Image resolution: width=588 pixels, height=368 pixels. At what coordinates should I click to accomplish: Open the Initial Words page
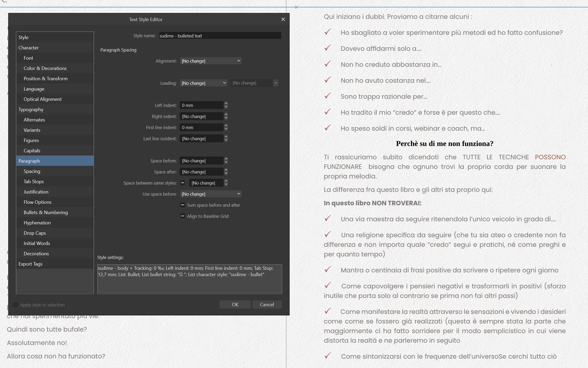55,243
